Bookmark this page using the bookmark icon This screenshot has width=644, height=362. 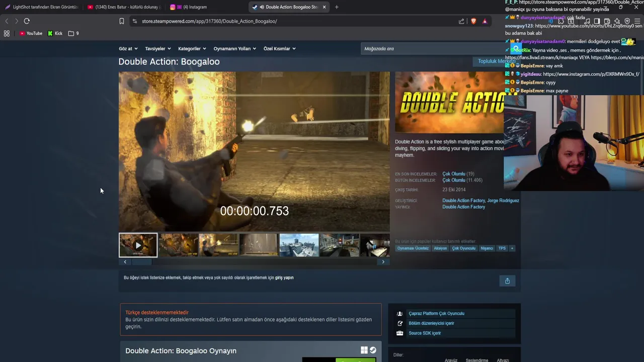121,21
